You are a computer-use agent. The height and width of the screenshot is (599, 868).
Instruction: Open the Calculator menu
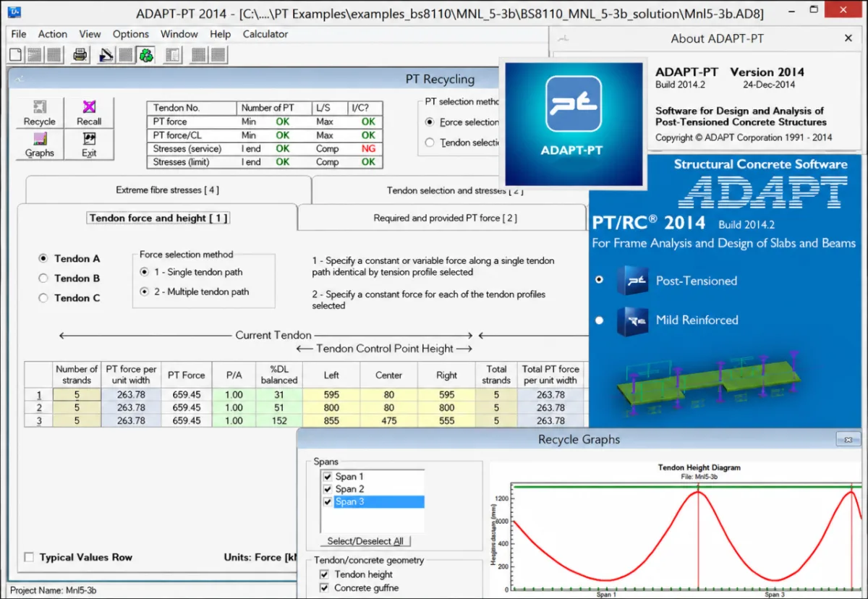265,34
